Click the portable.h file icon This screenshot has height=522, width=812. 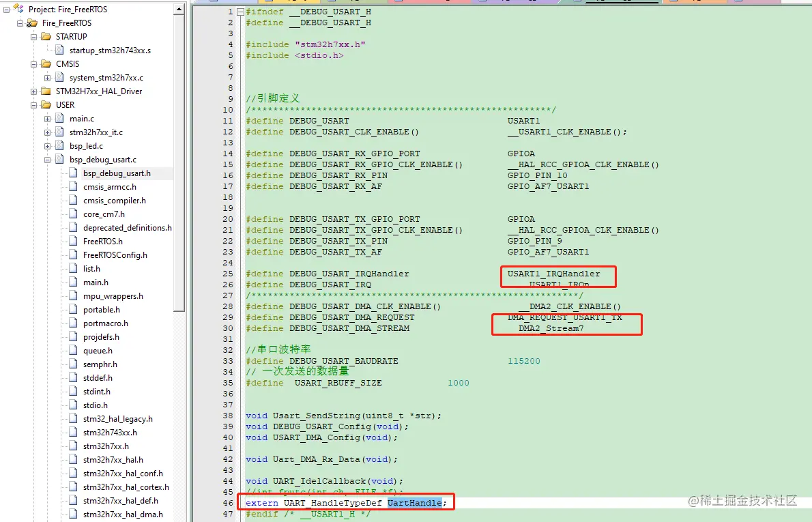(x=73, y=309)
